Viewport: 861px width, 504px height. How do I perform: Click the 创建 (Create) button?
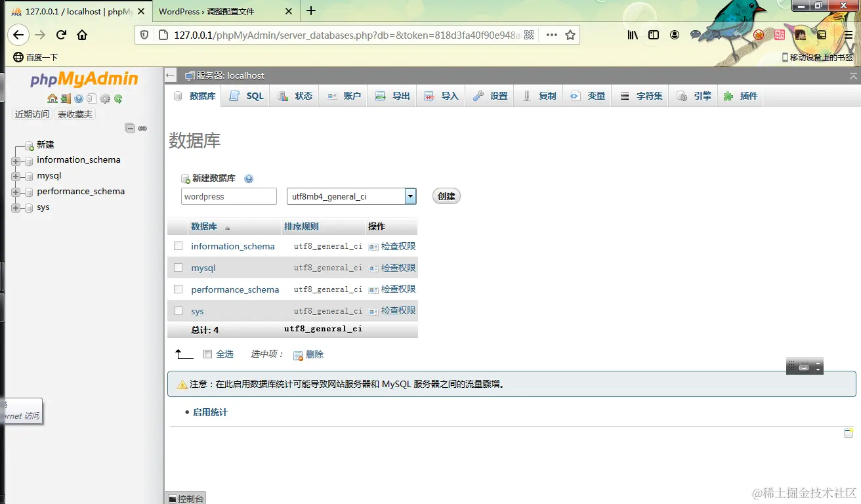coord(446,196)
